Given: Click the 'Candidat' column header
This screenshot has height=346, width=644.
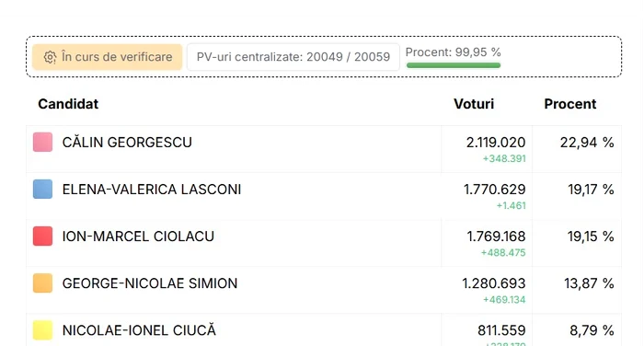Looking at the screenshot, I should [68, 104].
